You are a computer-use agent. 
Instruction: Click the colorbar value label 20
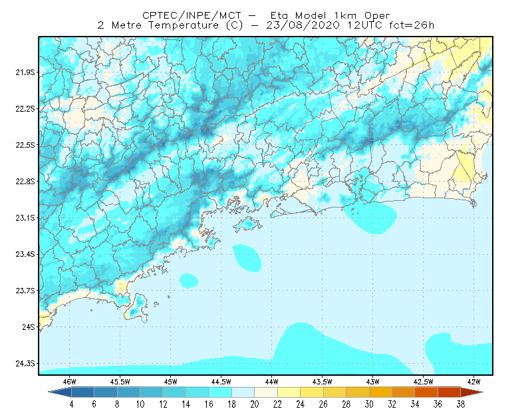click(255, 404)
